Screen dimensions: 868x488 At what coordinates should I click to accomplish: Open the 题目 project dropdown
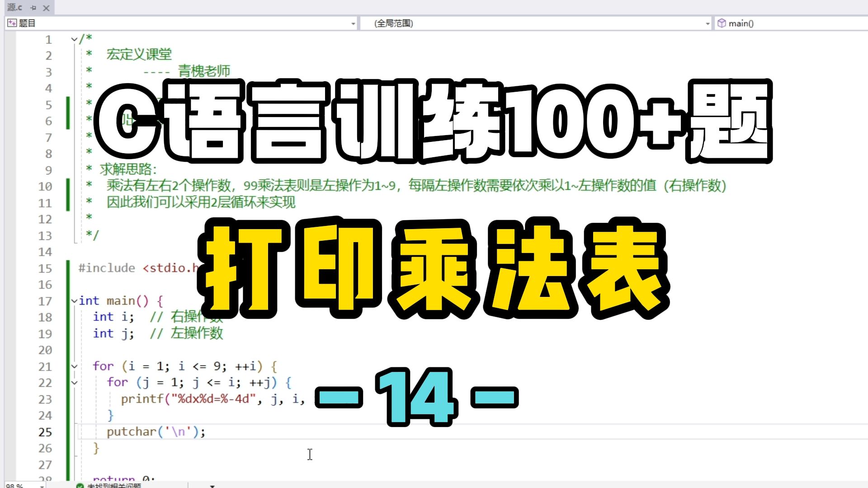(353, 23)
